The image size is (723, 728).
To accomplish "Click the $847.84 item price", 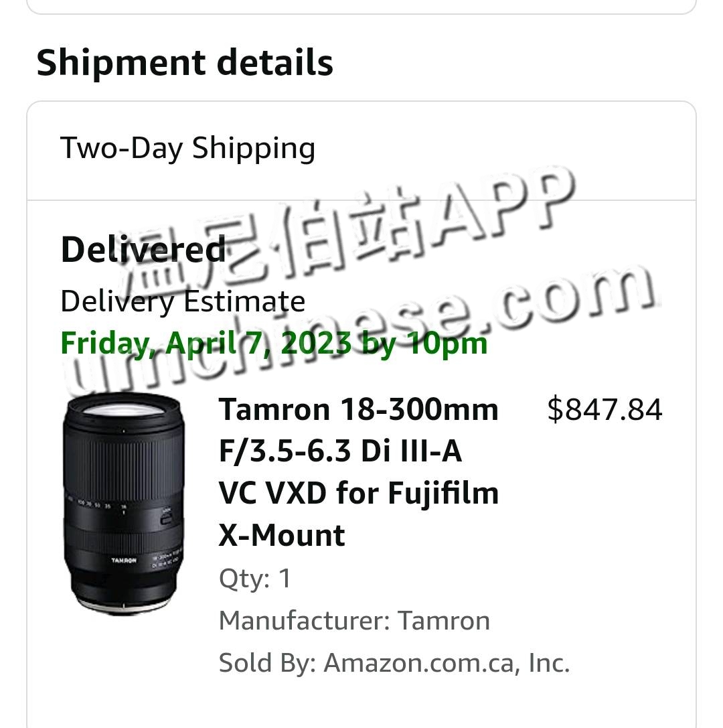I will point(605,409).
